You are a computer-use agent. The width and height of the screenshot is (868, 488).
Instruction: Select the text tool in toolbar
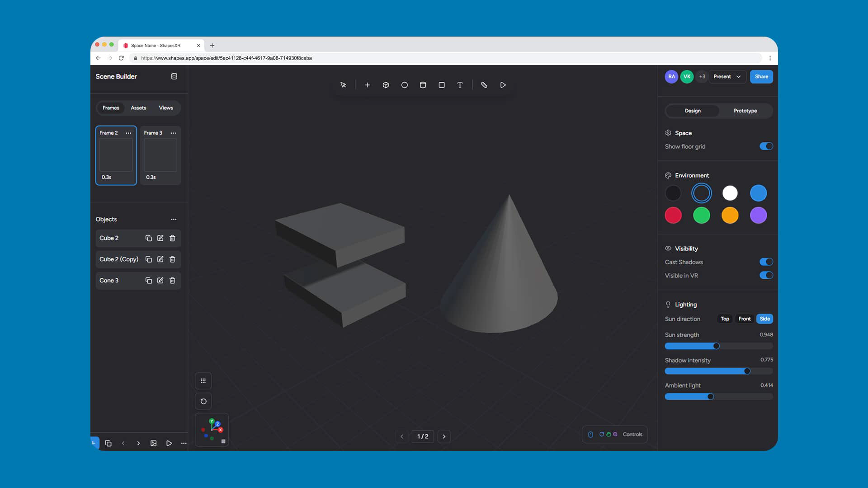(460, 85)
